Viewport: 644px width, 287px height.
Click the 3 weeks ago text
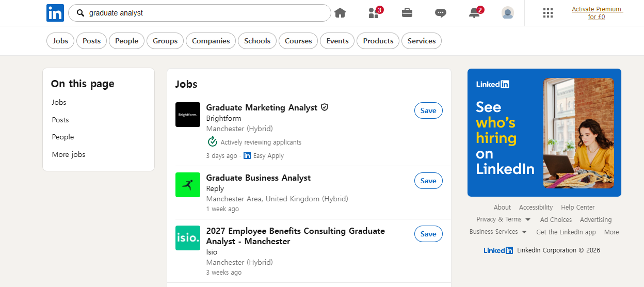pos(224,272)
